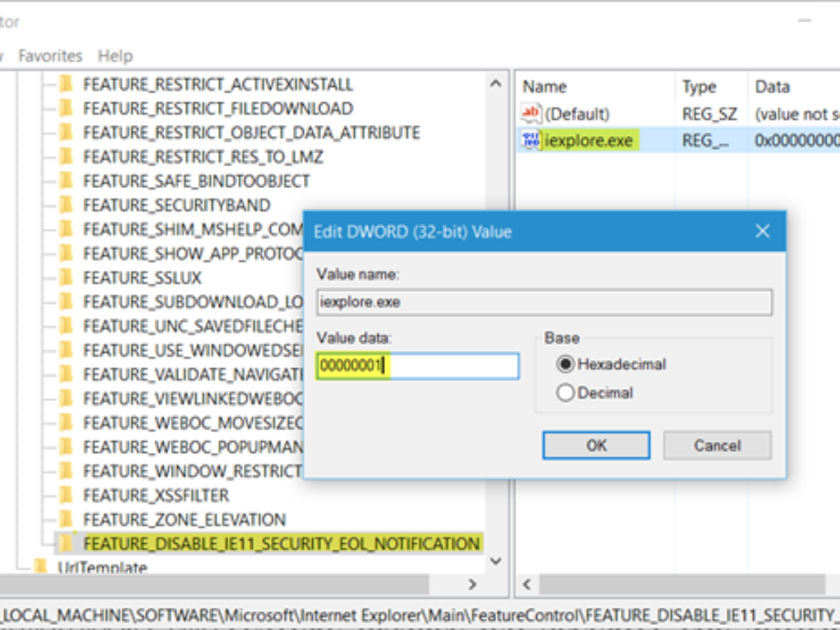Click folder icon of FEATURE_WEBOC_MOVESIZEC key
840x630 pixels.
click(66, 423)
